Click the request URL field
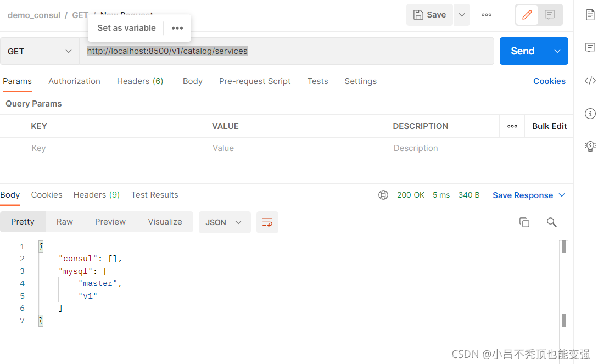This screenshot has width=598, height=364. [x=287, y=51]
